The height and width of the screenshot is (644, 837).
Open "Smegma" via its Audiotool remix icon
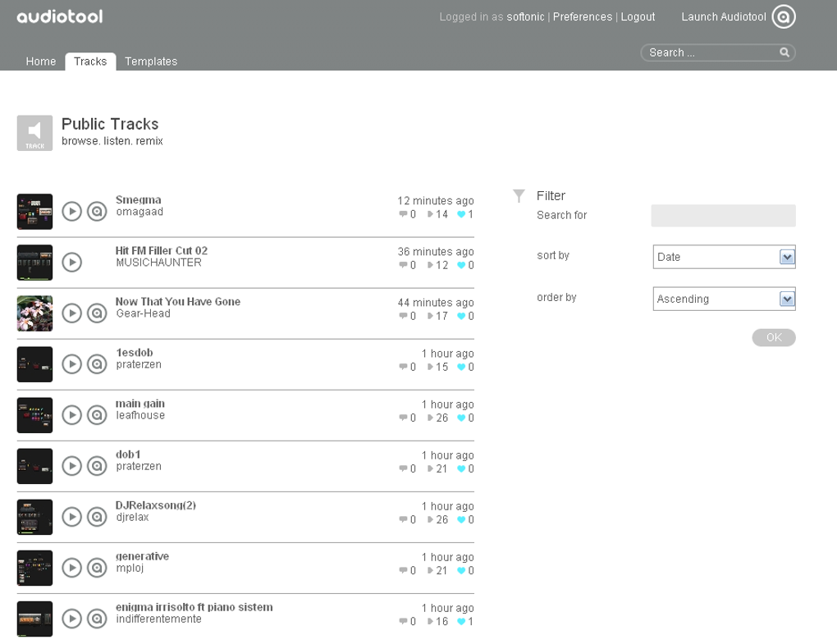[96, 212]
